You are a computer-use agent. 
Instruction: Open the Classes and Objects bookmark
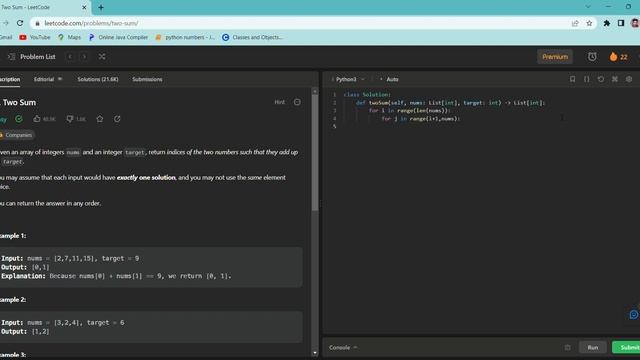pos(252,37)
